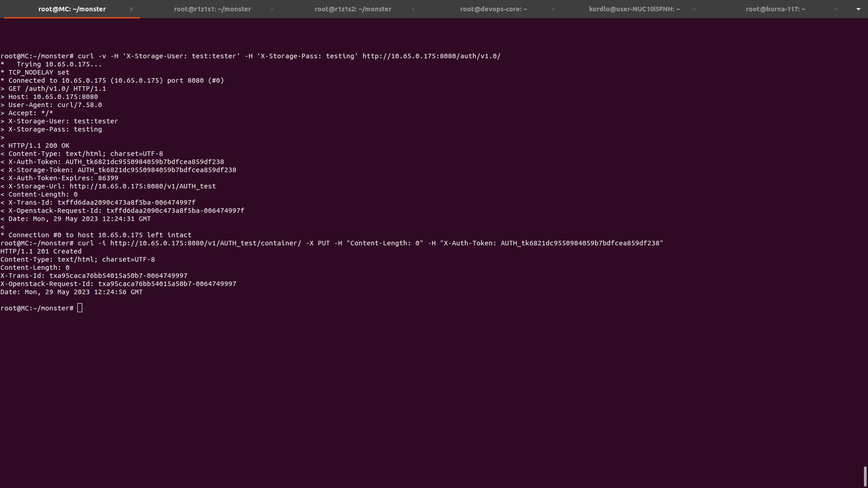Open the tab list dropdown arrow

tap(858, 9)
